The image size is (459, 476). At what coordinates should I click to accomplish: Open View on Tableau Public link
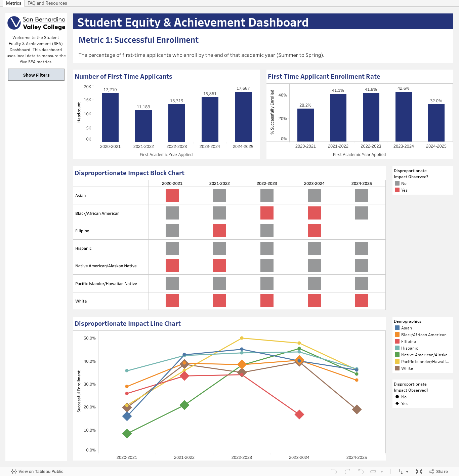click(41, 471)
